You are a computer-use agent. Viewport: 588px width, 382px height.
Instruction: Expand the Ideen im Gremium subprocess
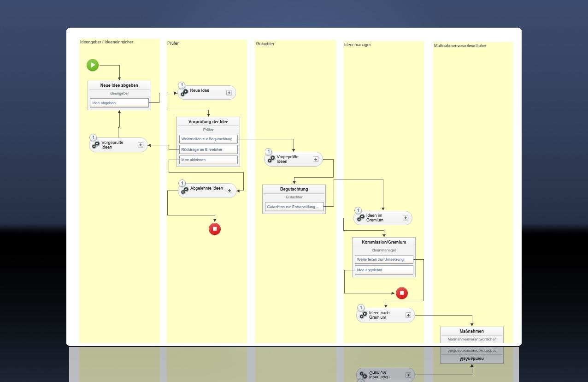click(406, 218)
